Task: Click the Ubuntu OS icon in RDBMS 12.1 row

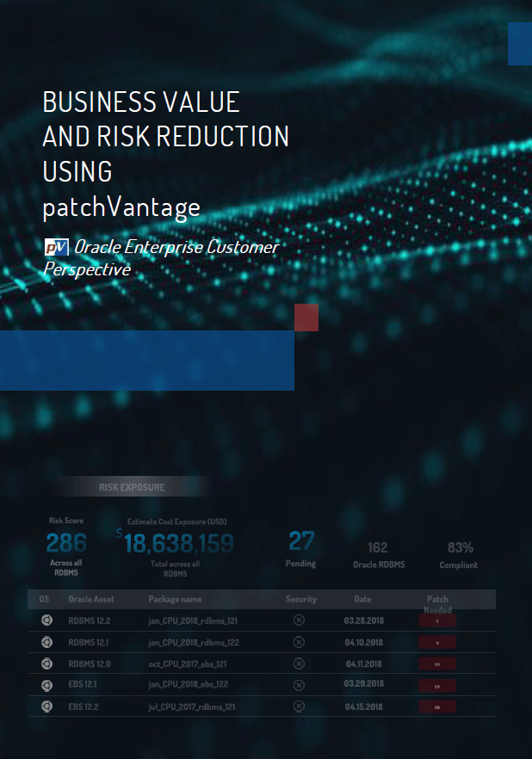Action: pyautogui.click(x=47, y=642)
